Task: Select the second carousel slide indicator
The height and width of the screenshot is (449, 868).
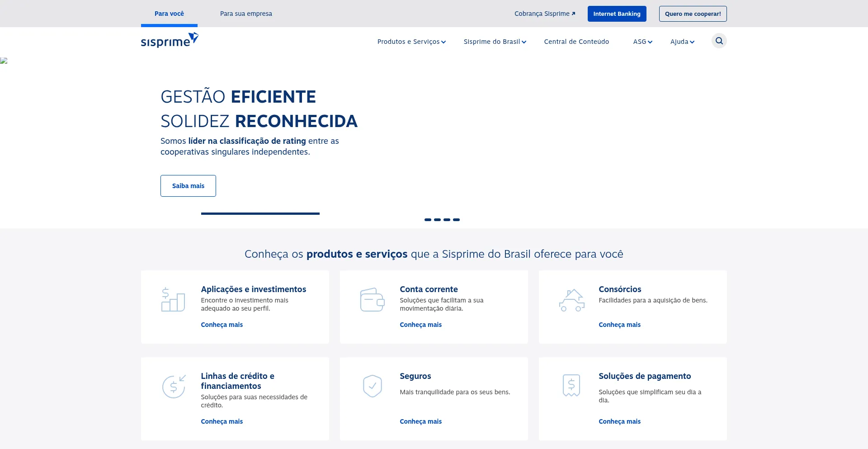Action: click(437, 220)
